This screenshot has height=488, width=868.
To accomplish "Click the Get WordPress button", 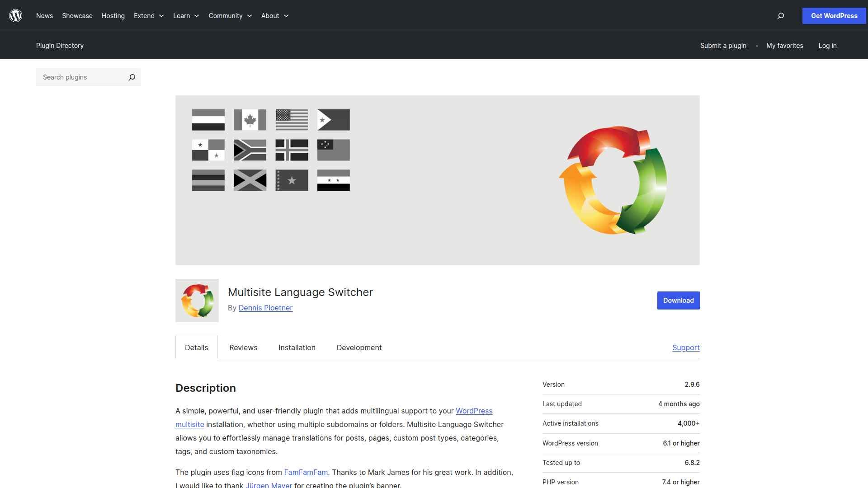I will (834, 16).
